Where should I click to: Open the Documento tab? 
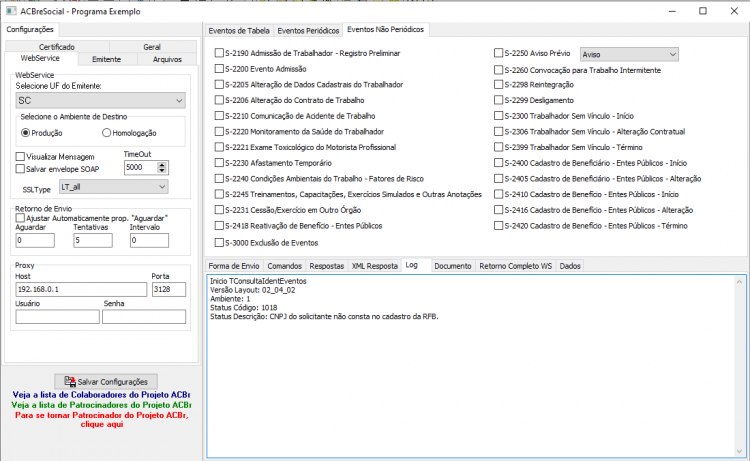(x=452, y=266)
